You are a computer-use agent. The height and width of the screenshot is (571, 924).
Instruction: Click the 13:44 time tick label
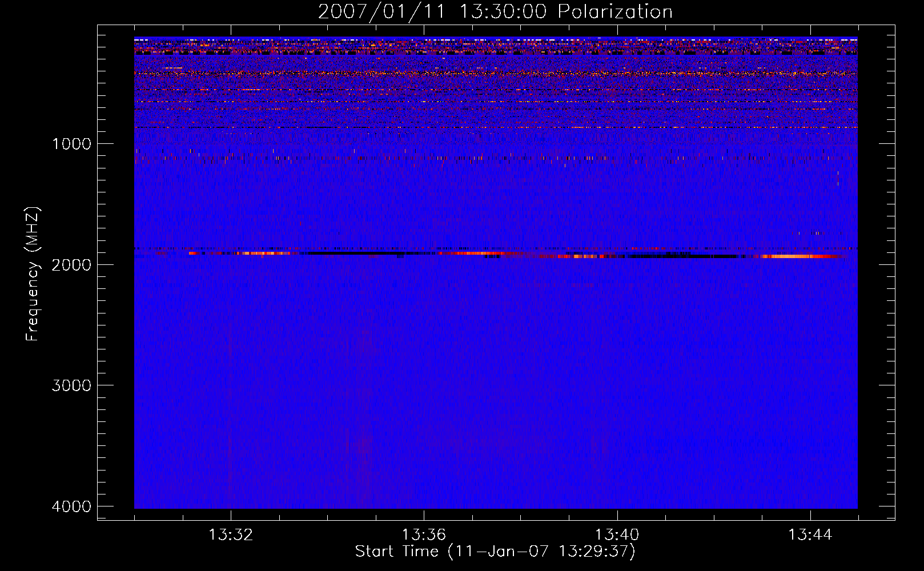[x=810, y=535]
